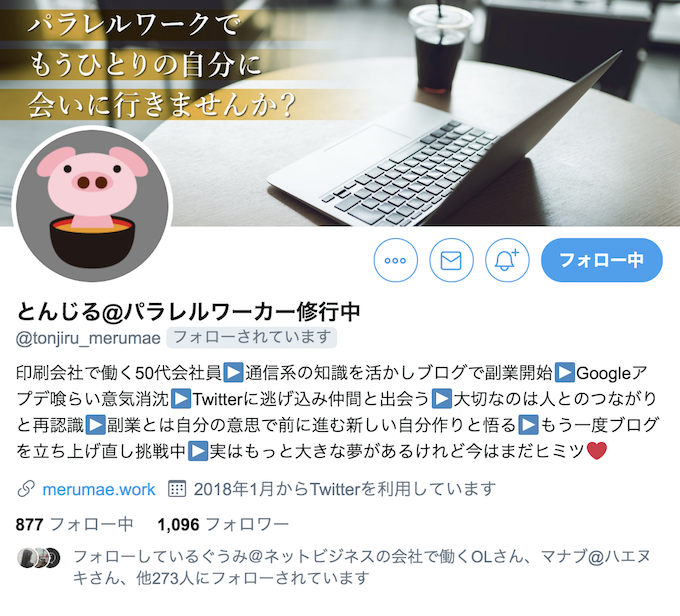Click the banner headline パラレルワークで
Viewport: 680px width, 616px height.
coord(133,24)
